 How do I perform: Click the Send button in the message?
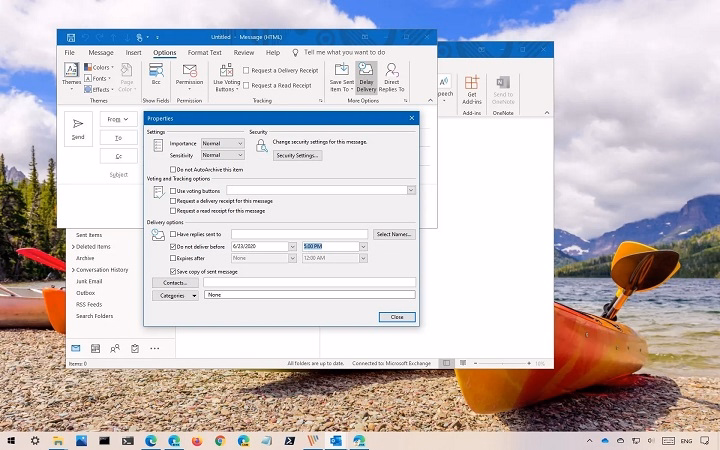(78, 129)
